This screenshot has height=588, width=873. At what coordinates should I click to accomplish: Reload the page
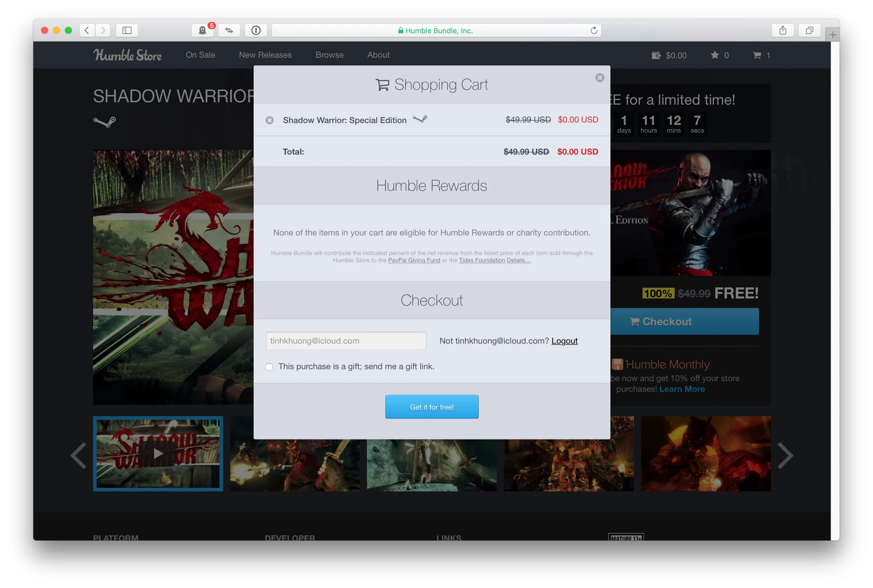(593, 30)
